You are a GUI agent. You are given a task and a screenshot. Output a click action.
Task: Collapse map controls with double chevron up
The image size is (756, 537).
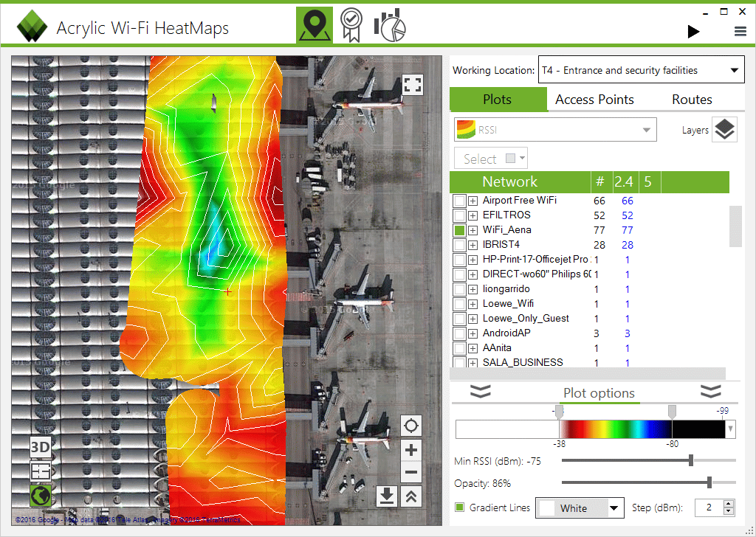pyautogui.click(x=411, y=496)
